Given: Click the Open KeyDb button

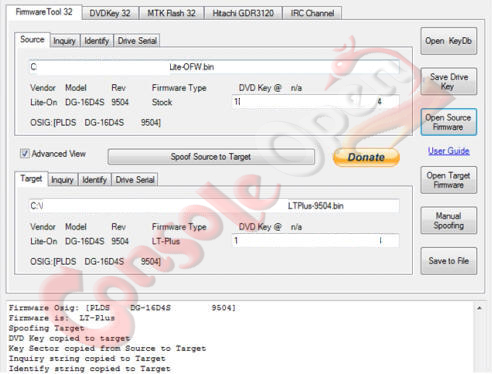Looking at the screenshot, I should point(449,41).
